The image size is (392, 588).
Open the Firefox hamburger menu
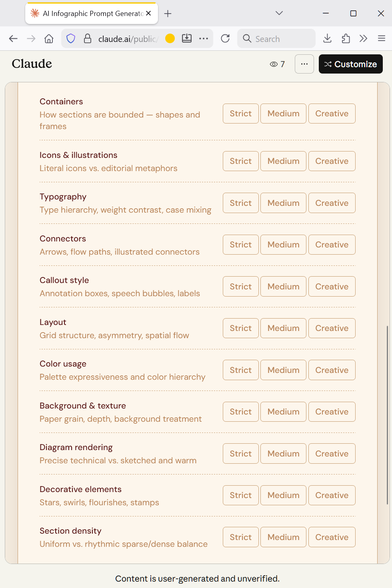click(x=381, y=39)
